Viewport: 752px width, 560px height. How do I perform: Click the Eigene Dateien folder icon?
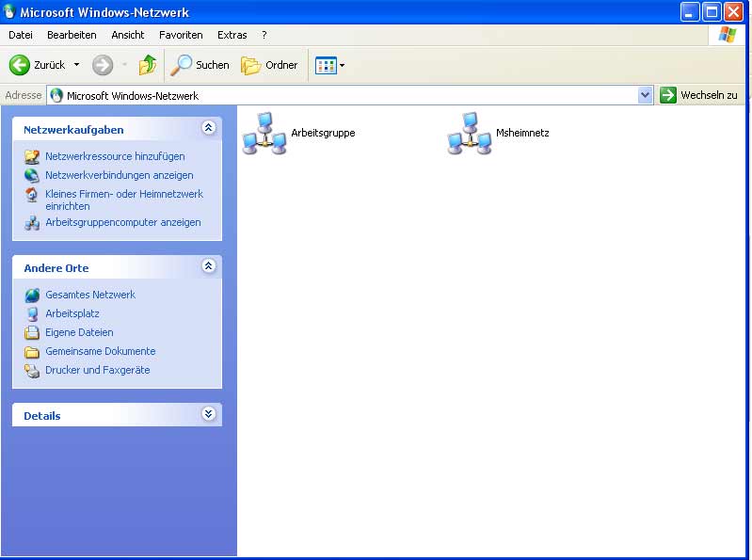click(32, 332)
